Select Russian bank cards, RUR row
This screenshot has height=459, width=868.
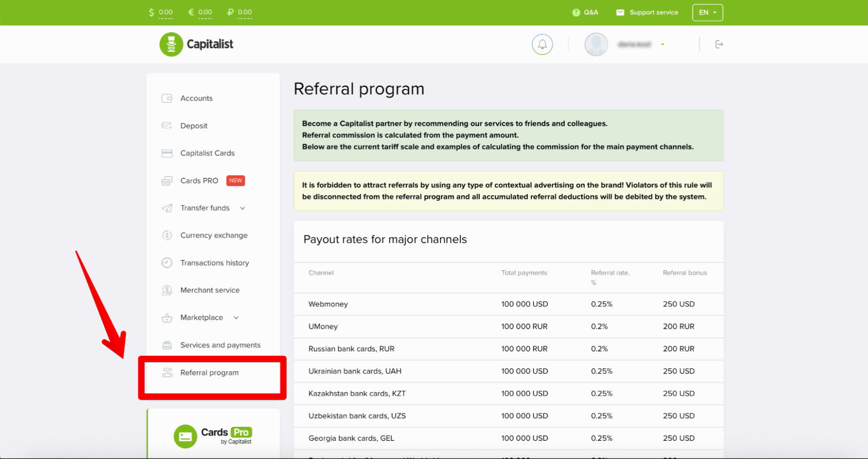pos(509,349)
